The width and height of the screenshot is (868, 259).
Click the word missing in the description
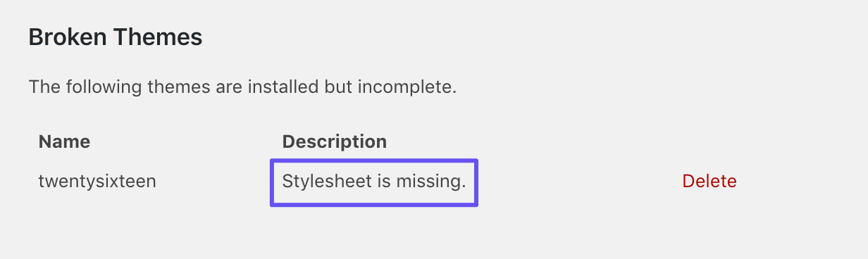click(x=431, y=182)
